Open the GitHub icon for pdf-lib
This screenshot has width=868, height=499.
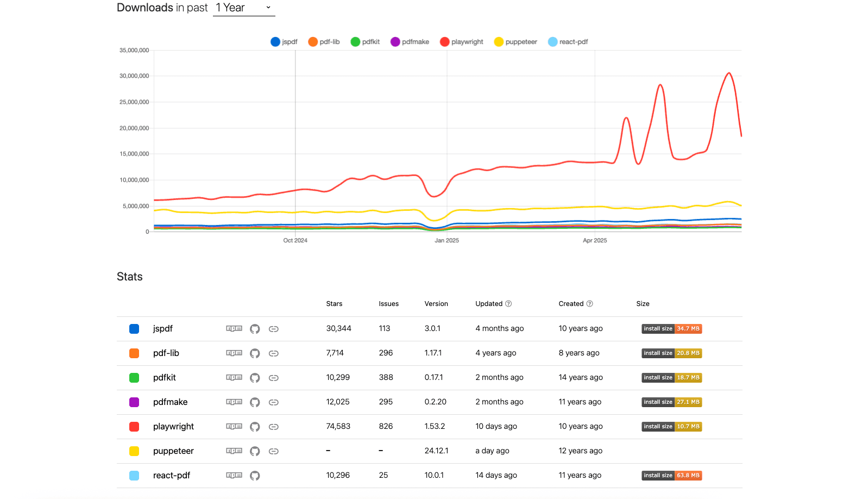255,353
